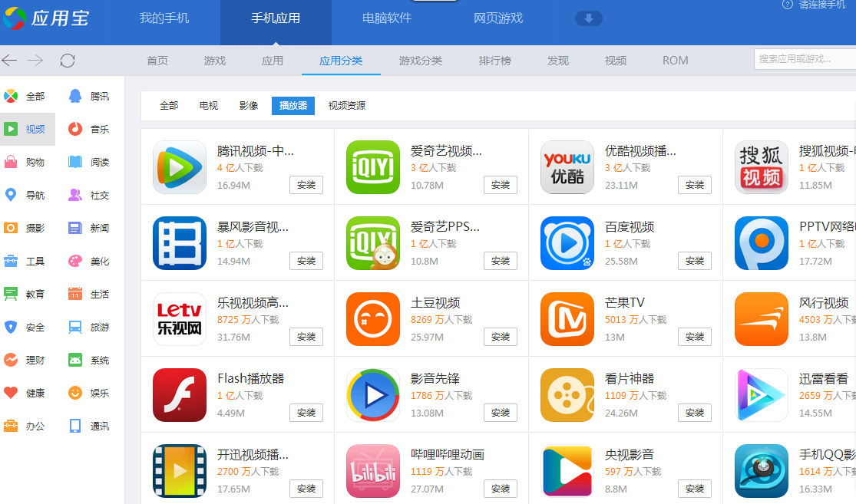Open the 暴风影音 app icon
The width and height of the screenshot is (856, 504).
click(180, 243)
